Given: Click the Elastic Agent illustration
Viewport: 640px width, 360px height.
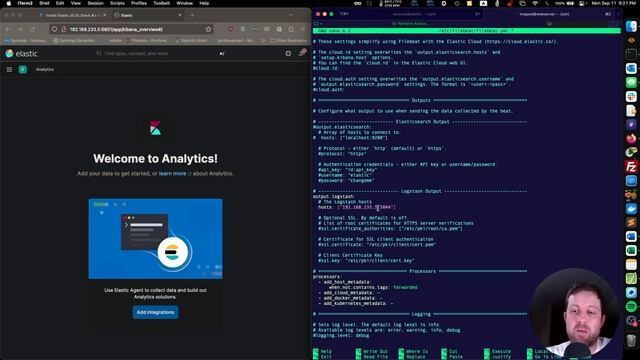Looking at the screenshot, I should 156,239.
